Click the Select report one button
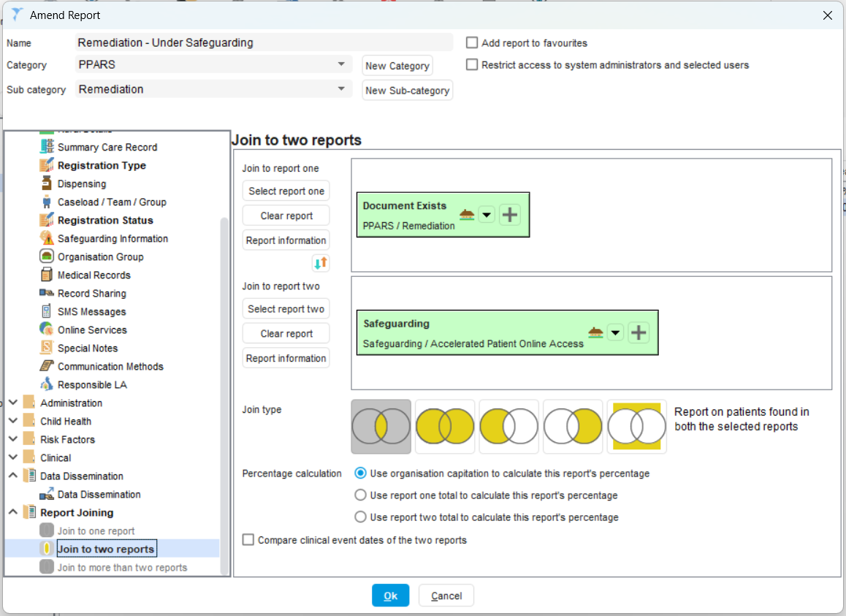This screenshot has width=846, height=616. coord(286,191)
